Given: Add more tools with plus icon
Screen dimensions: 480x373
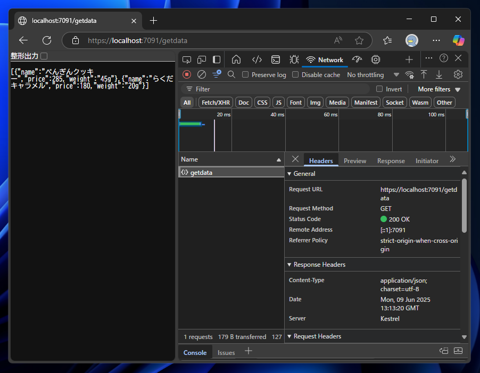Looking at the screenshot, I should click(x=409, y=60).
